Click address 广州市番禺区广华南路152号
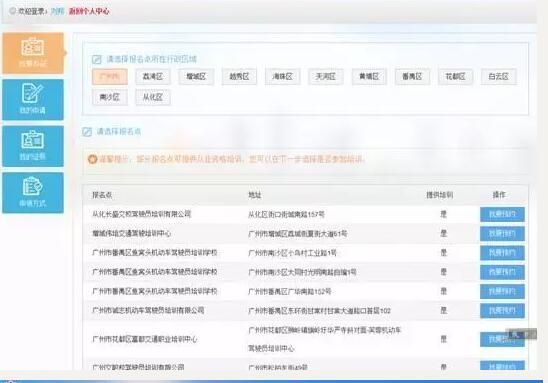Viewport: 548px width, 383px height. coord(290,291)
